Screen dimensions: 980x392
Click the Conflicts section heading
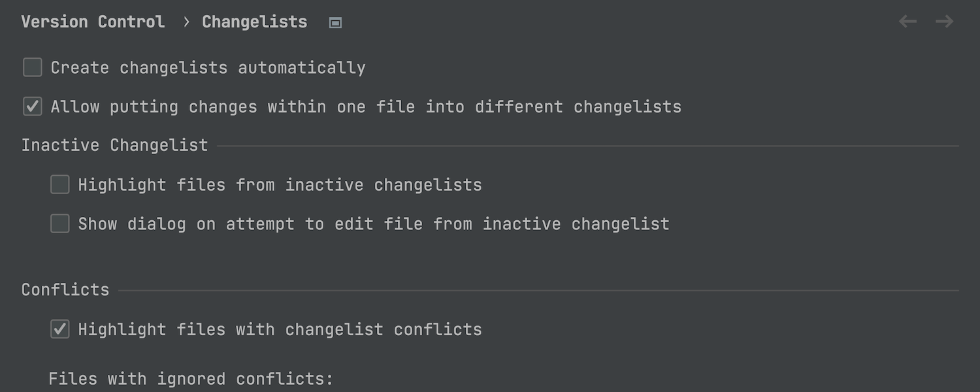(65, 289)
